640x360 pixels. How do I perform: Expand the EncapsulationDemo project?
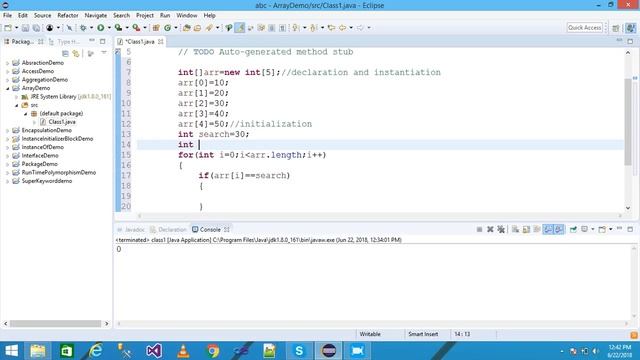(x=7, y=131)
